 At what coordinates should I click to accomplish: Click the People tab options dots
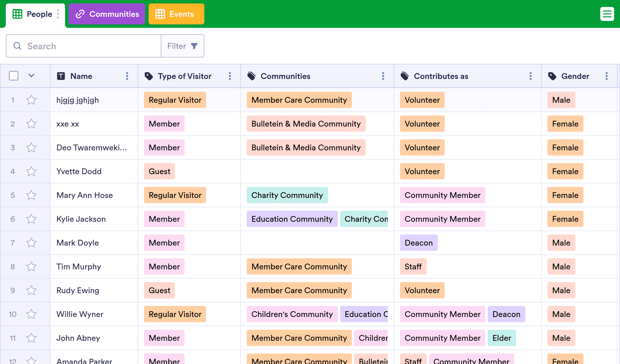click(x=58, y=14)
